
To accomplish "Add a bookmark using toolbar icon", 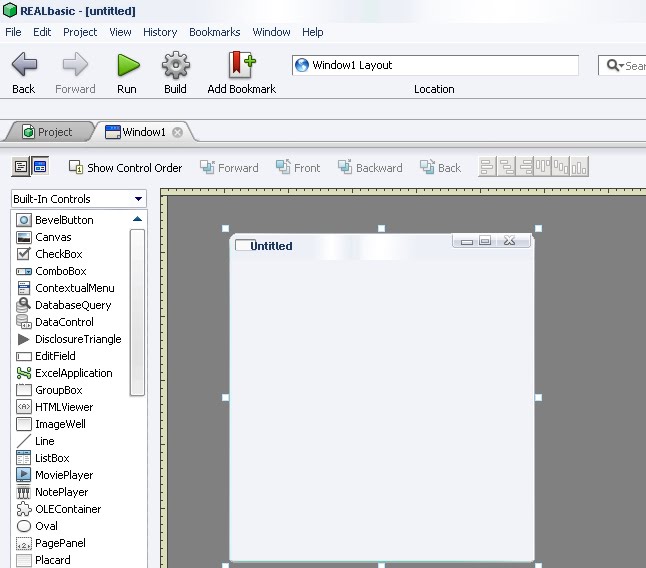I will click(x=242, y=65).
